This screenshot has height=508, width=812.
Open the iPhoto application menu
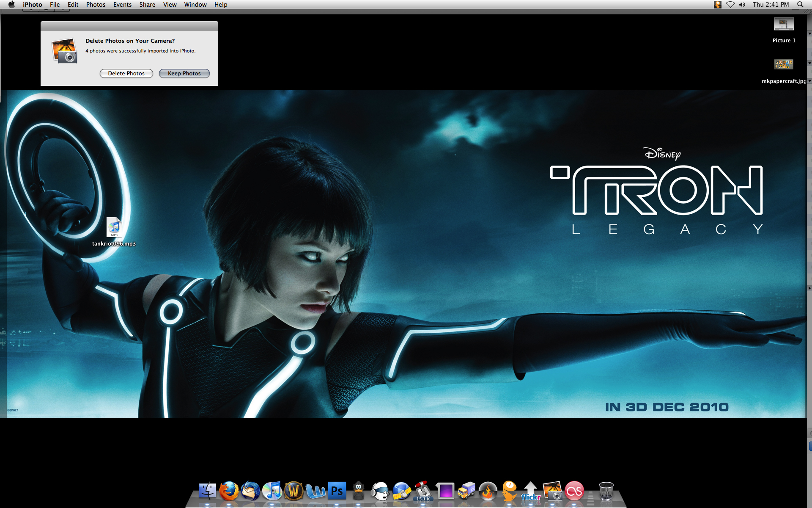click(33, 5)
